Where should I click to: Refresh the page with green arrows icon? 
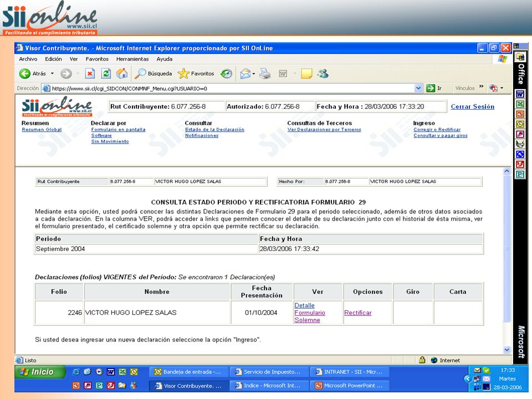coord(106,73)
